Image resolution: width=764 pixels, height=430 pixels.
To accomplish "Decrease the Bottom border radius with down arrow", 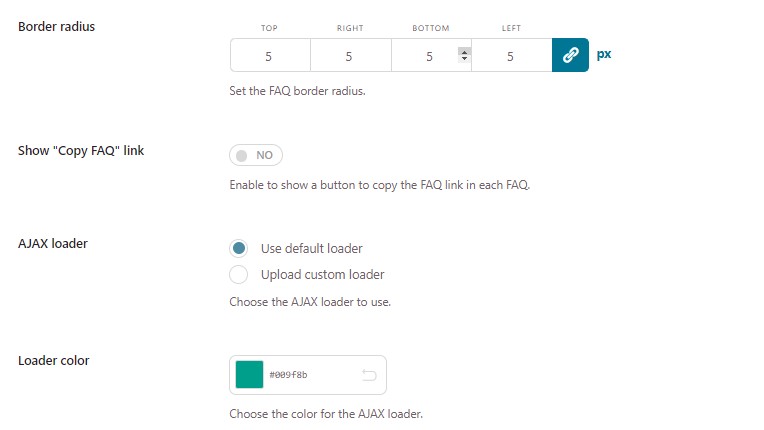I will click(463, 59).
